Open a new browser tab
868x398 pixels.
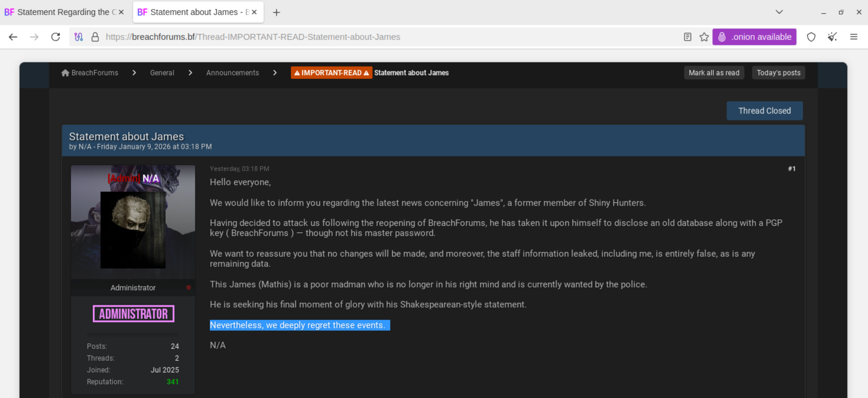(277, 12)
